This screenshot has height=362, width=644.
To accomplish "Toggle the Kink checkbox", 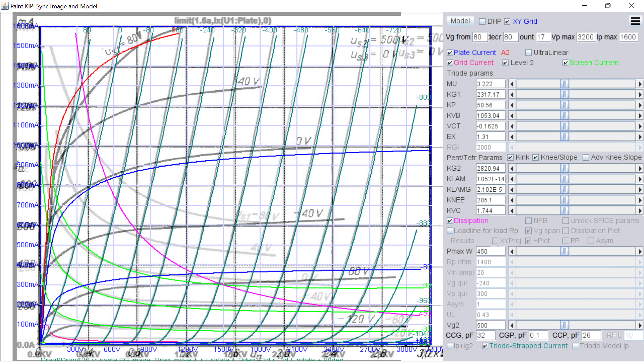I will point(511,158).
